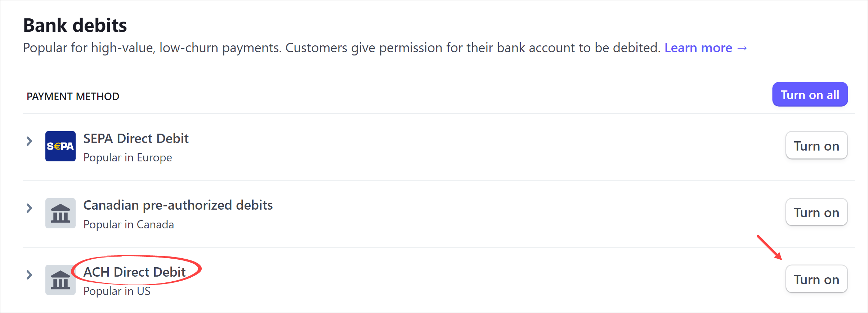Enable SEPA Direct Debit payments
868x313 pixels.
(816, 146)
